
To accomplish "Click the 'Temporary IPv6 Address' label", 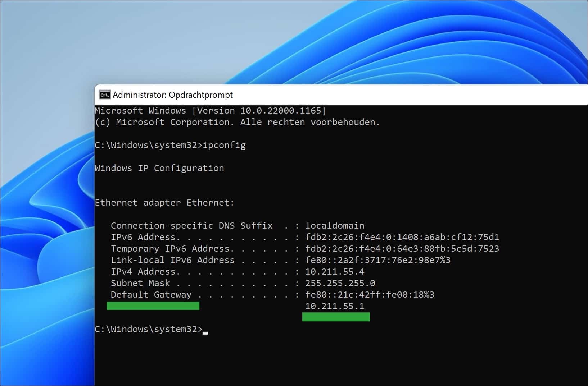I will (170, 249).
